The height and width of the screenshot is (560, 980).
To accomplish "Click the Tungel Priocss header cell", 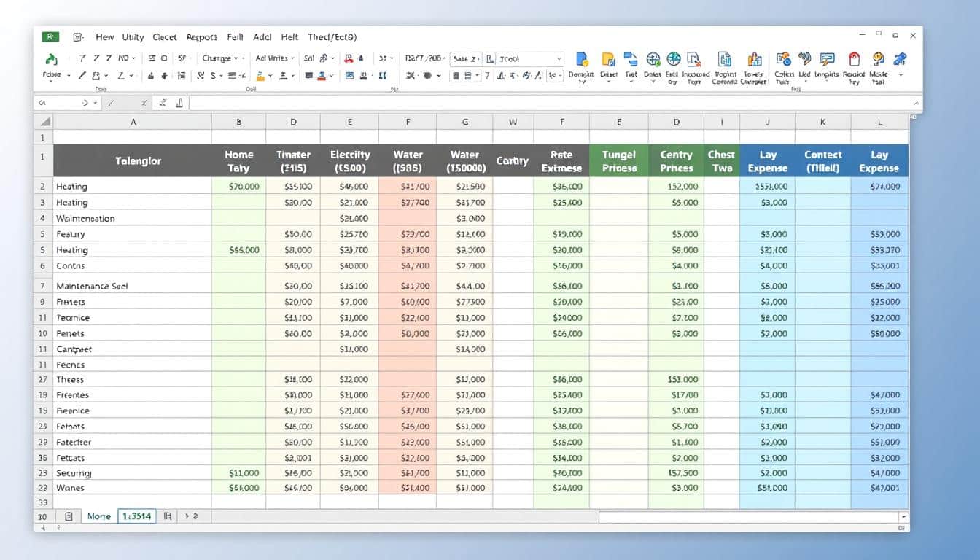I will (x=619, y=161).
